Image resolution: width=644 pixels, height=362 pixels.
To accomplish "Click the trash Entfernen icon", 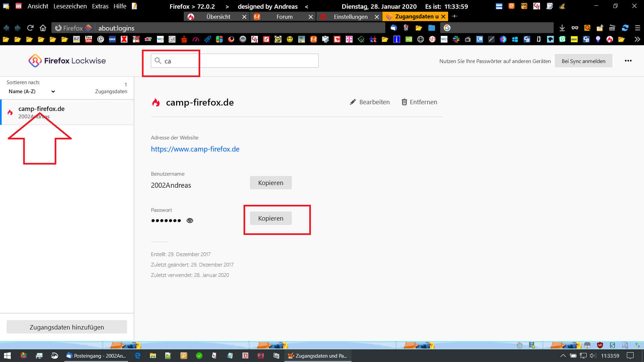I will 405,102.
